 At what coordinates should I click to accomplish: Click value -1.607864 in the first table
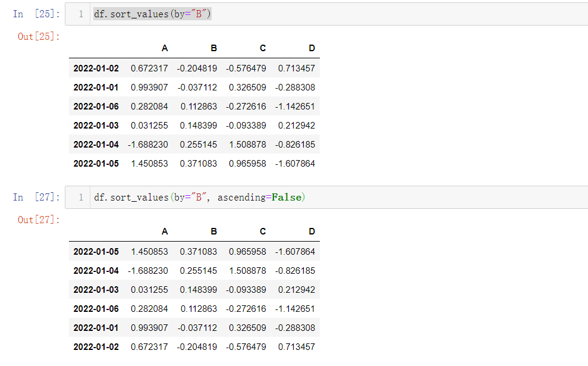pyautogui.click(x=295, y=164)
